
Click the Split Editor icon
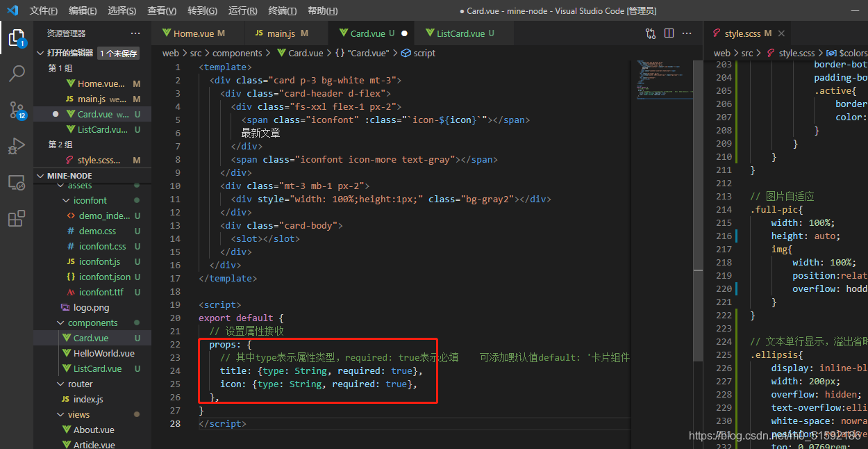pos(669,33)
